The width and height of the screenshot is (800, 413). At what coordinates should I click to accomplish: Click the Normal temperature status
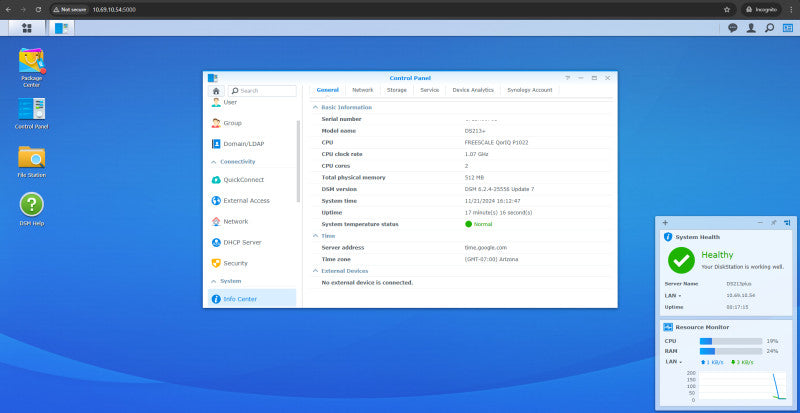479,224
